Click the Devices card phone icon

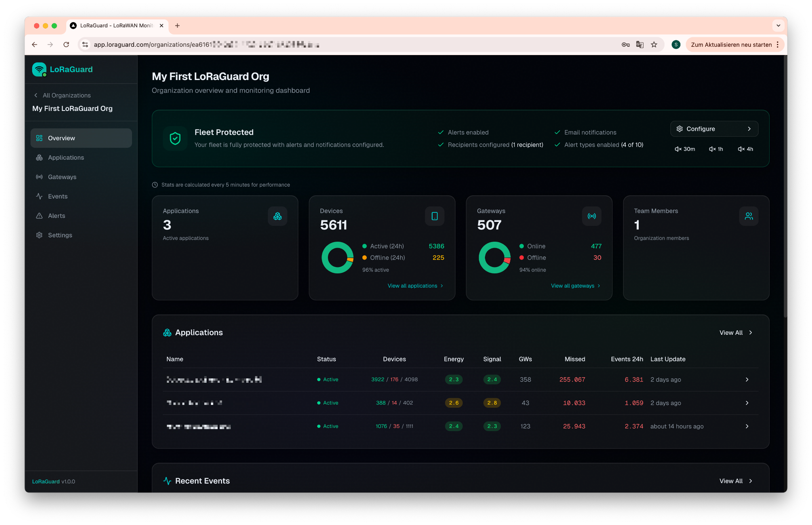[435, 216]
